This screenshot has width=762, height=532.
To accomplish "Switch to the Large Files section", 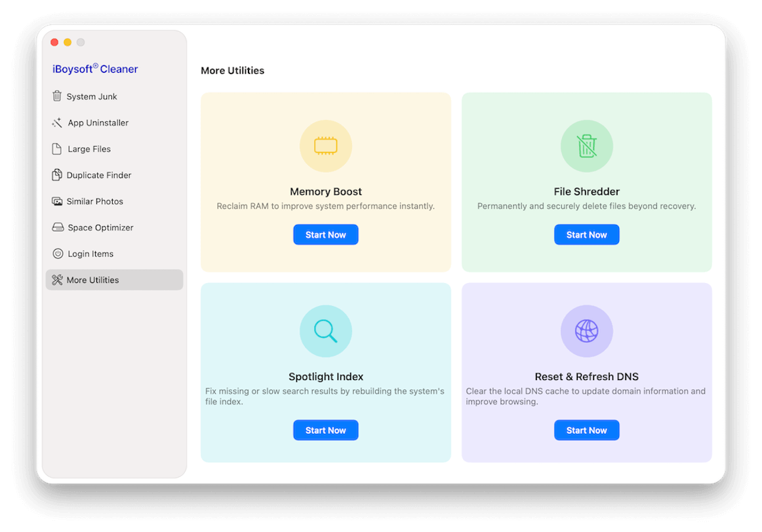I will point(89,149).
